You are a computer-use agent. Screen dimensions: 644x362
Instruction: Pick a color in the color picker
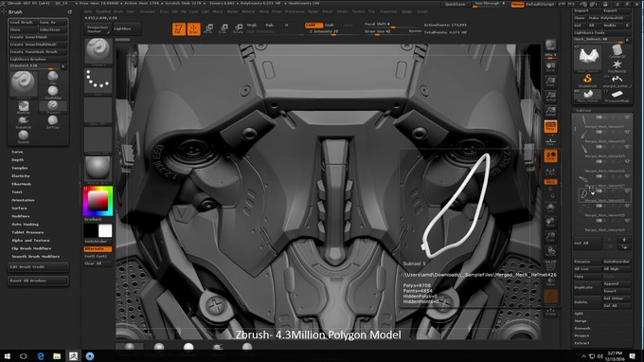(x=98, y=201)
